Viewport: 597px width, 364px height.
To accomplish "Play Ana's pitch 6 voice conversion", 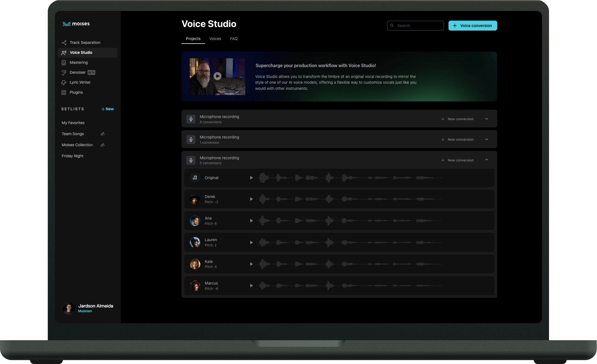I will pyautogui.click(x=251, y=220).
